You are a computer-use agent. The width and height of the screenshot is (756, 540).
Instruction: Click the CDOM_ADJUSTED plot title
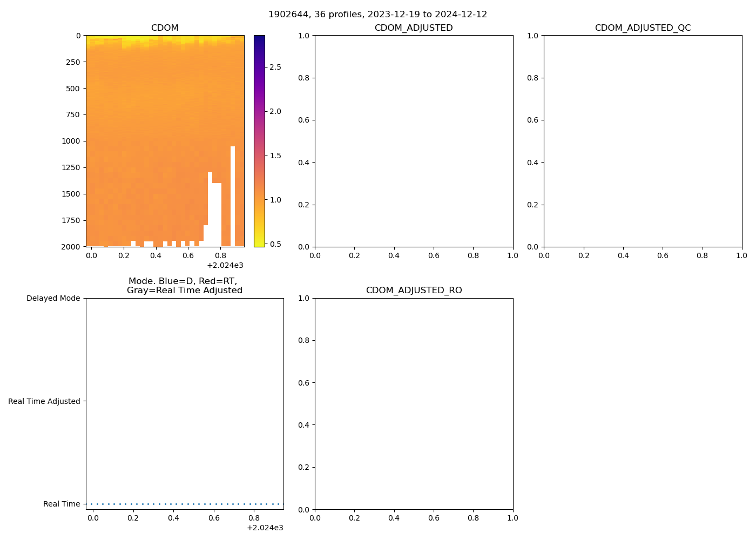(x=414, y=28)
